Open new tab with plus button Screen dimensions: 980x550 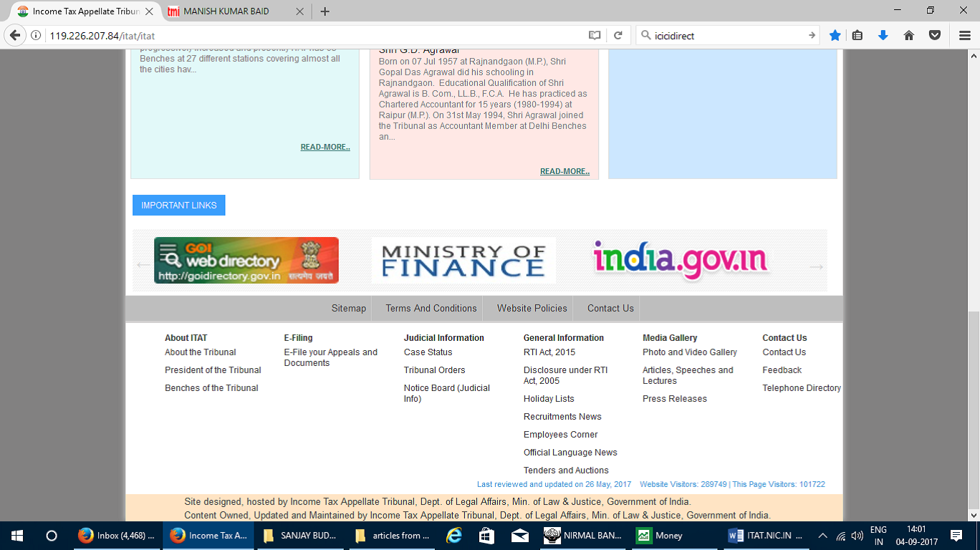[325, 11]
